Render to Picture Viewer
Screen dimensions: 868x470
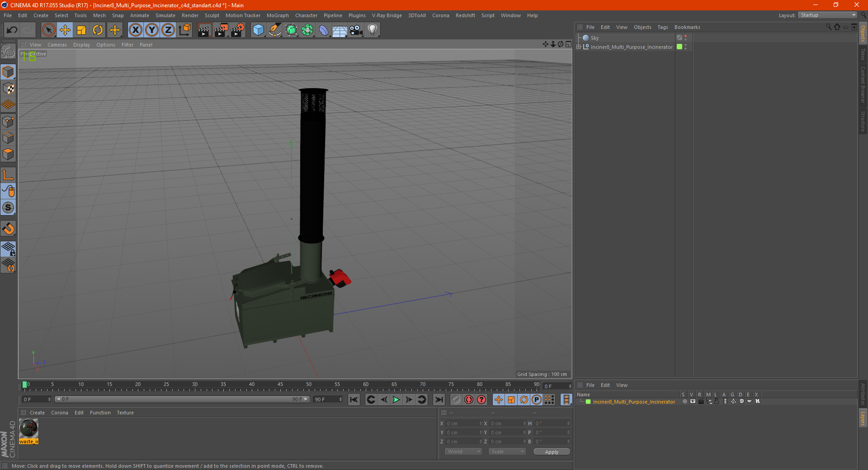click(x=221, y=30)
